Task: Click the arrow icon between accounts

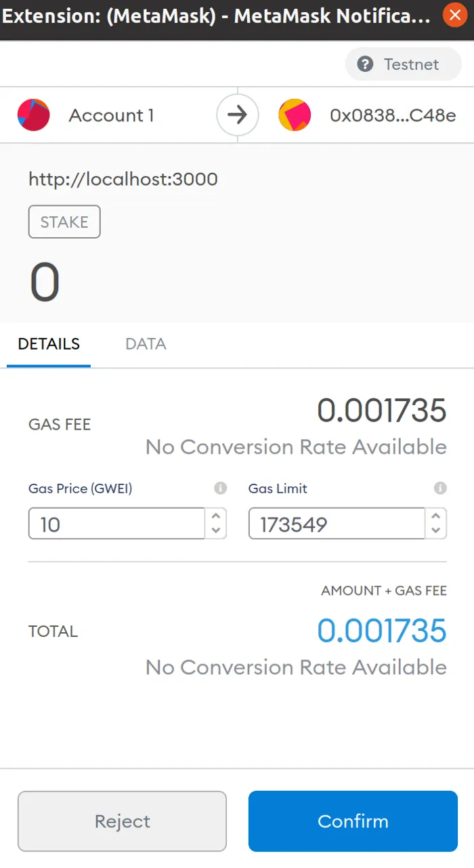Action: point(237,115)
